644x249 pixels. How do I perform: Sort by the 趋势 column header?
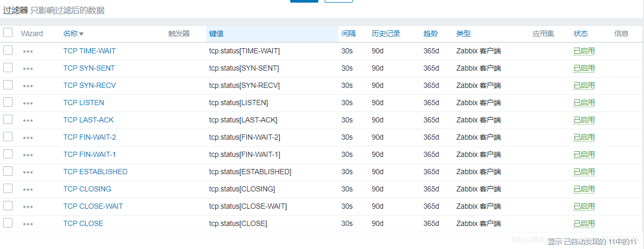click(x=431, y=33)
